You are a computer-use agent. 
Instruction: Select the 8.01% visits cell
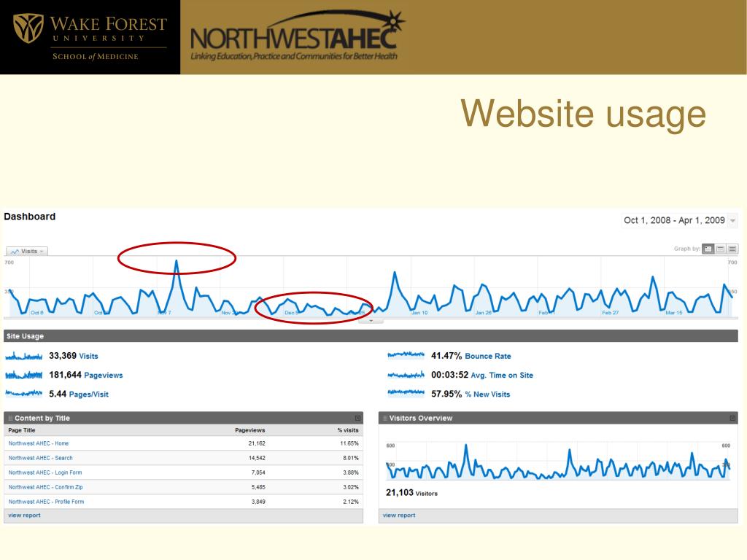tap(351, 458)
